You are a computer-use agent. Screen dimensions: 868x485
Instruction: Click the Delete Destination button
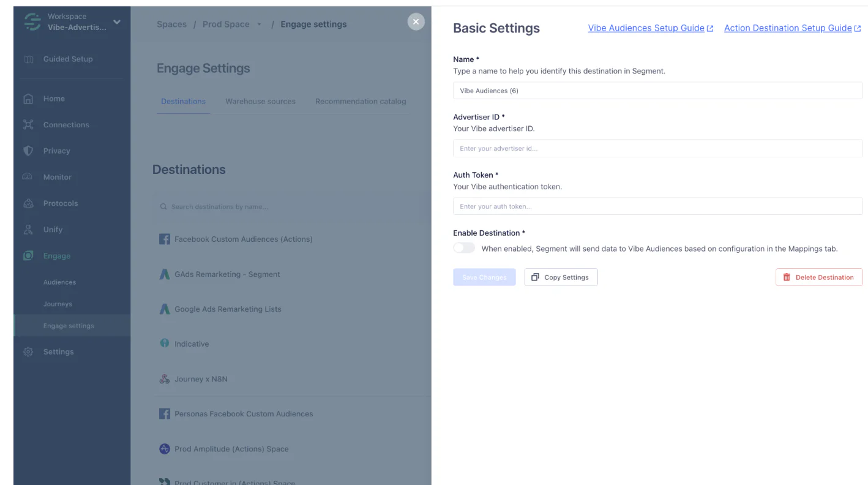tap(819, 277)
